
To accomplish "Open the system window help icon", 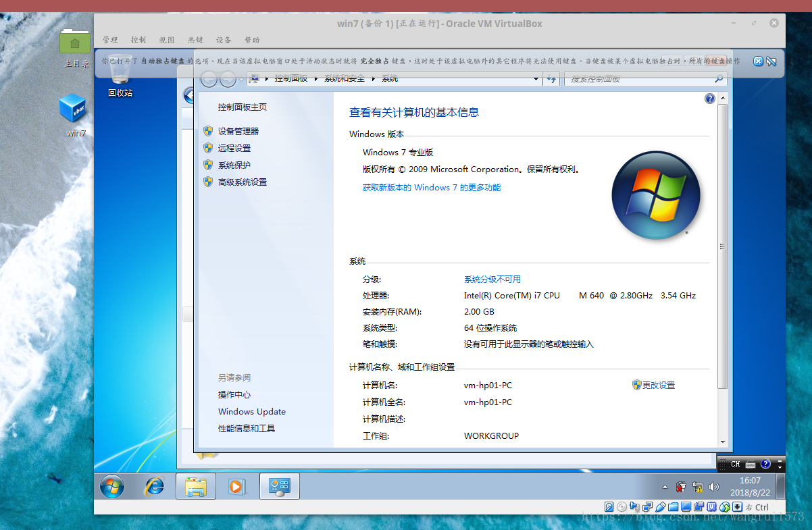I will click(x=709, y=99).
